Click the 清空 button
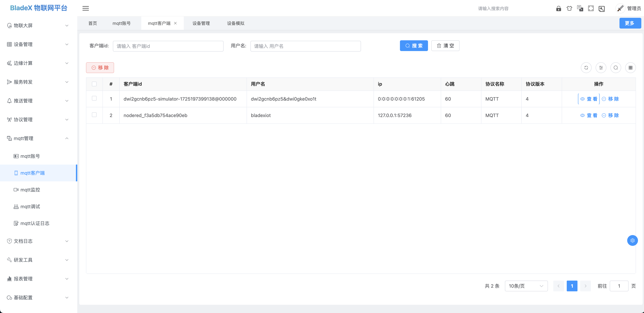Image resolution: width=644 pixels, height=313 pixels. 445,46
